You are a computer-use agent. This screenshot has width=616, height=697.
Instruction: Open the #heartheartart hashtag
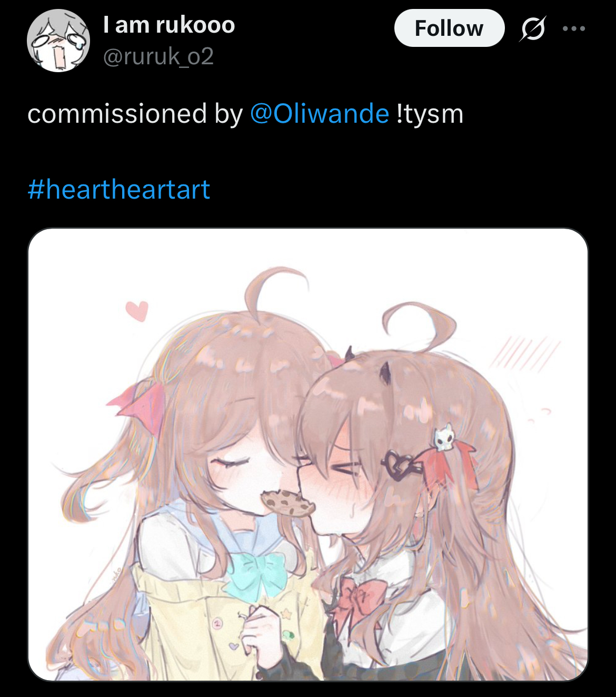pyautogui.click(x=119, y=189)
